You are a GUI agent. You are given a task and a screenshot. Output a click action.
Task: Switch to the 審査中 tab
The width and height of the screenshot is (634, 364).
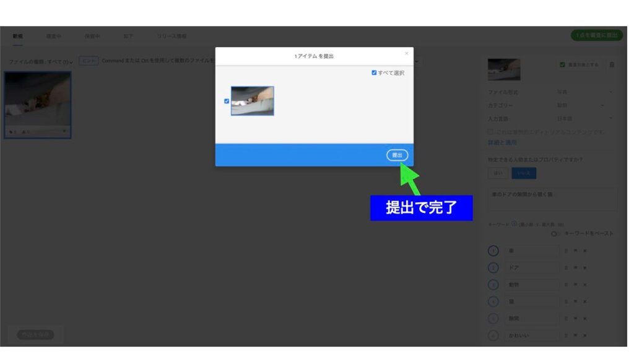53,37
